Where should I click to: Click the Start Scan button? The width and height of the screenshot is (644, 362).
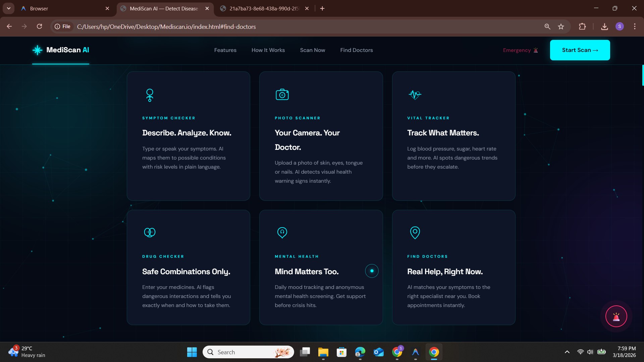pyautogui.click(x=580, y=50)
